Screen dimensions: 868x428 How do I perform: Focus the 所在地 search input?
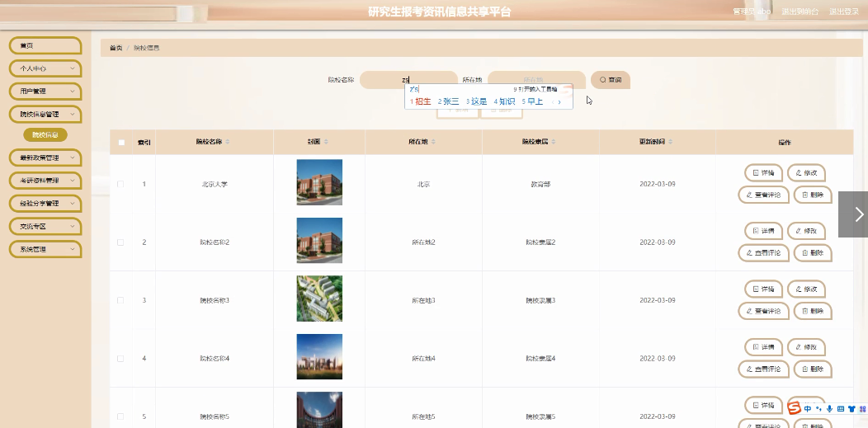tap(536, 80)
